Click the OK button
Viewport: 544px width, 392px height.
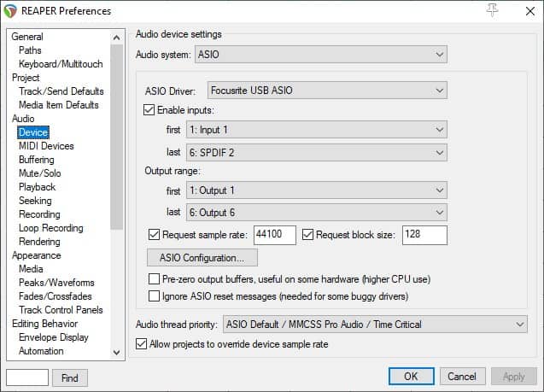411,377
